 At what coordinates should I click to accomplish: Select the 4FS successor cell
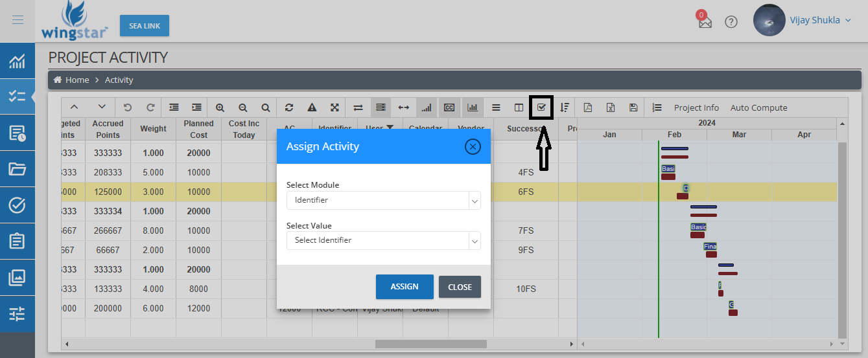coord(526,173)
